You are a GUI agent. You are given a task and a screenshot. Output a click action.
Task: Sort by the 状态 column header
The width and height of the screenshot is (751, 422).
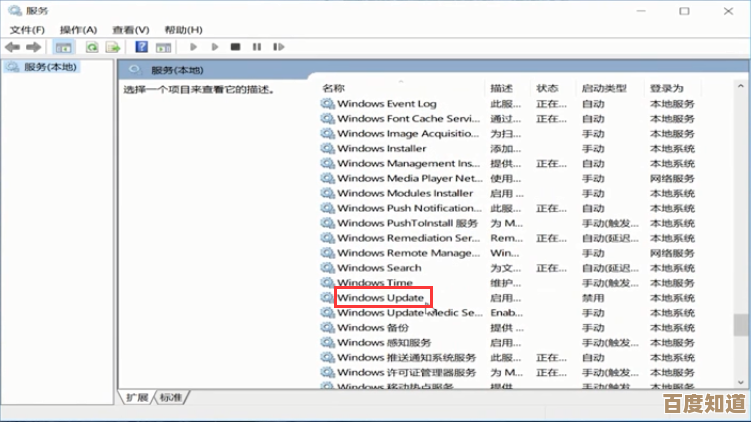[548, 88]
